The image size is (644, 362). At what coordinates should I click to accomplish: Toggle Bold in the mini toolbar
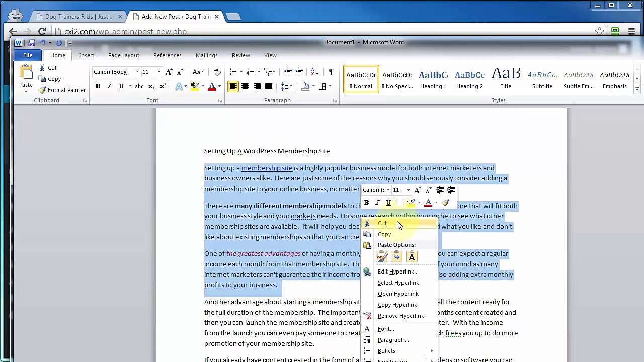pyautogui.click(x=366, y=203)
